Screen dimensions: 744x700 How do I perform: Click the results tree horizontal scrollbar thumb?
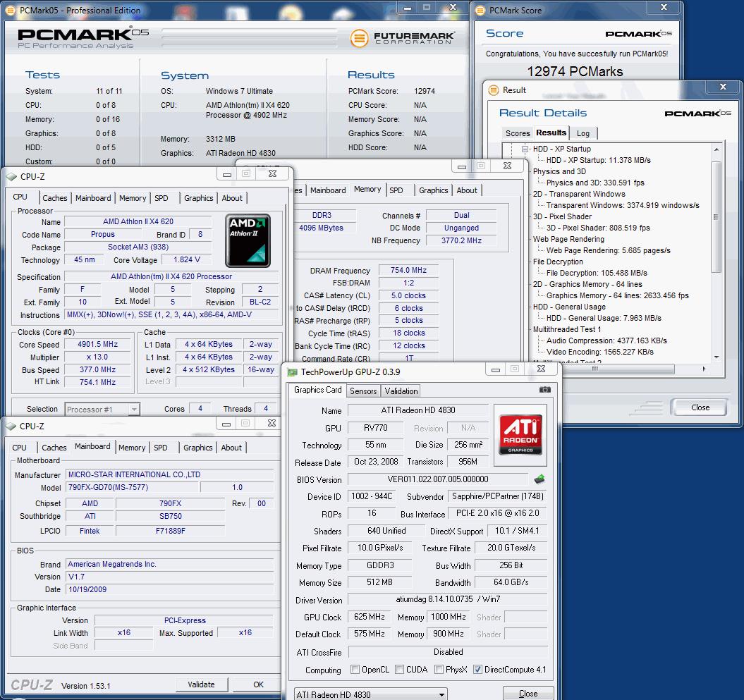[595, 369]
